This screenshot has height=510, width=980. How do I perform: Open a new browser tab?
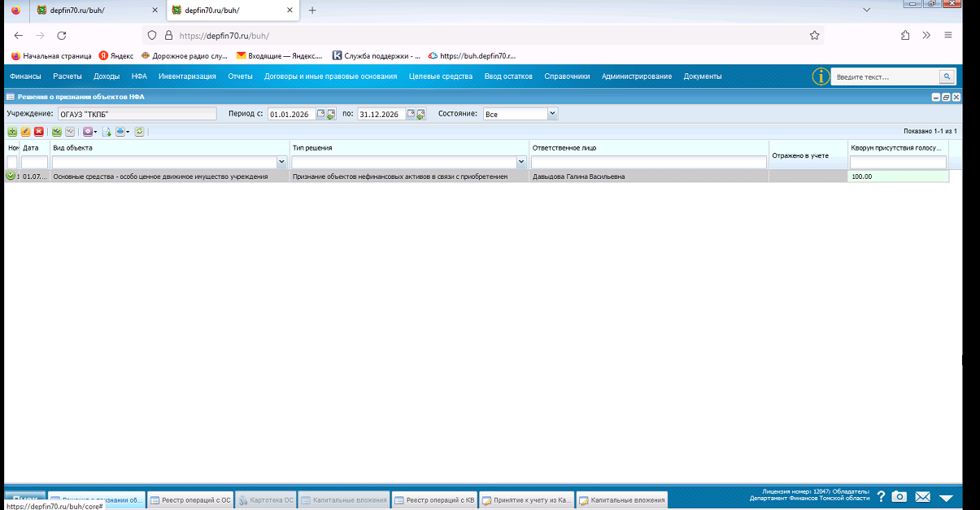click(x=312, y=11)
